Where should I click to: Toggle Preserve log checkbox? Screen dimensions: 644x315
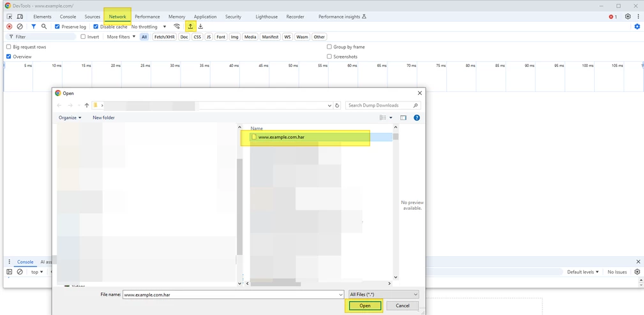pyautogui.click(x=57, y=27)
